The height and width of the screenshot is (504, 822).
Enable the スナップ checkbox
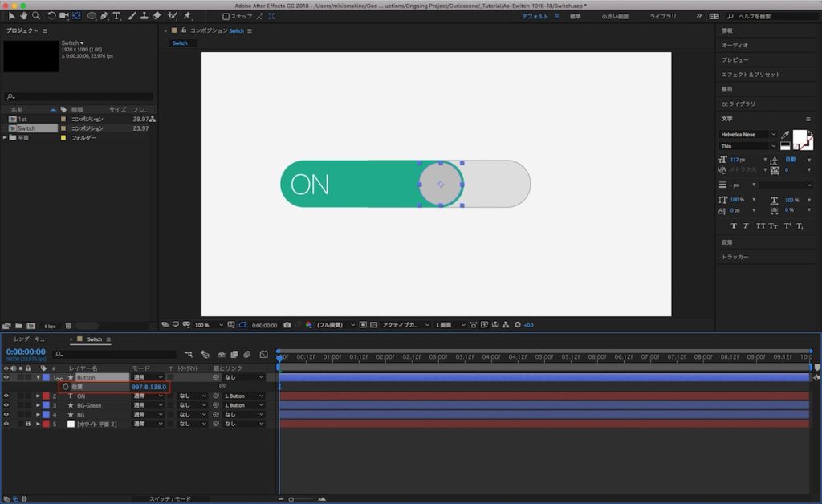point(226,16)
